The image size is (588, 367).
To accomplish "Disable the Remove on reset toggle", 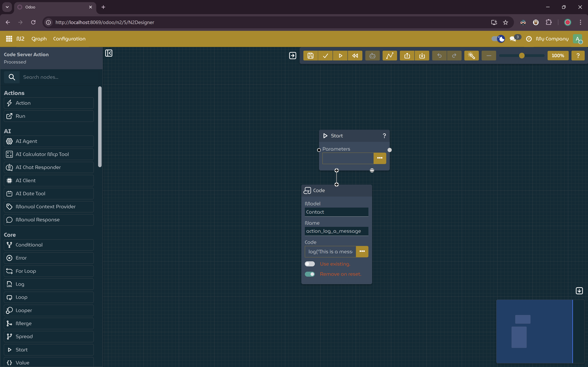I will [x=310, y=274].
